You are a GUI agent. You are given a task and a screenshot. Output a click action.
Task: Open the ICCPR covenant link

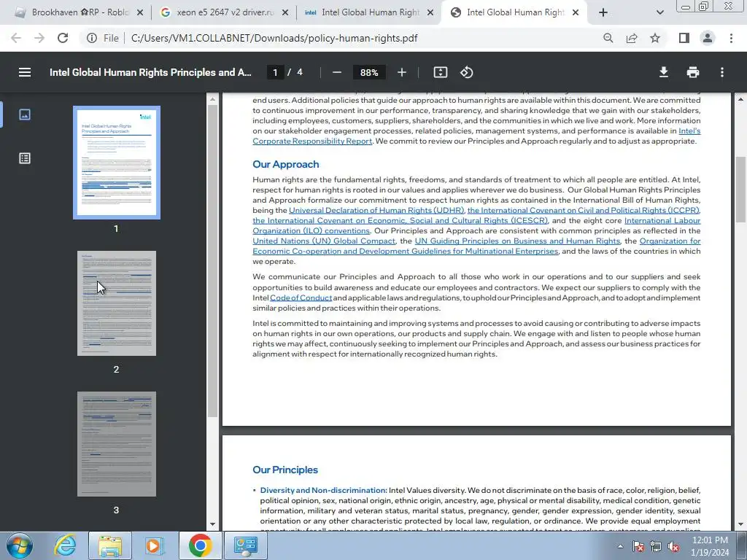point(583,210)
